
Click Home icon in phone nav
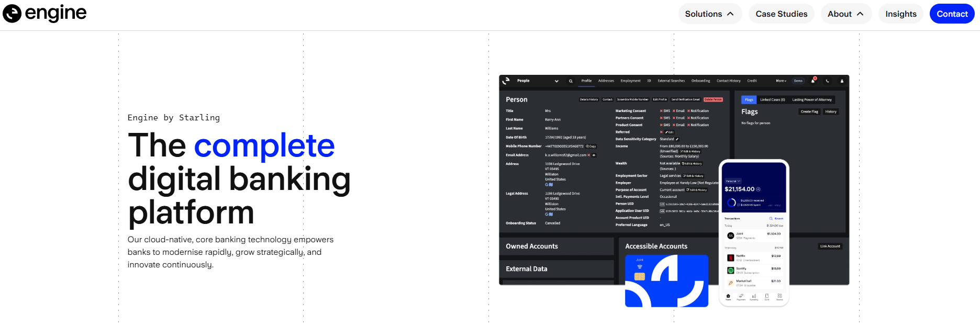(728, 297)
